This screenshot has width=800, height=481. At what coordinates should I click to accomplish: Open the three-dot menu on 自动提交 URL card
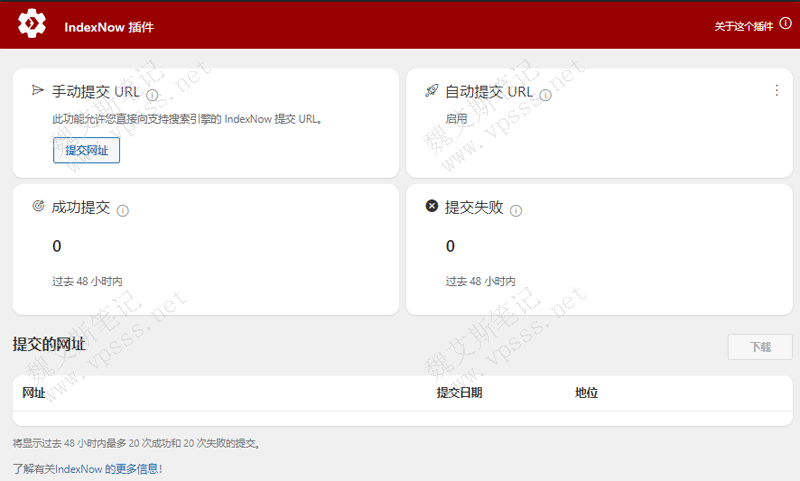tap(776, 90)
